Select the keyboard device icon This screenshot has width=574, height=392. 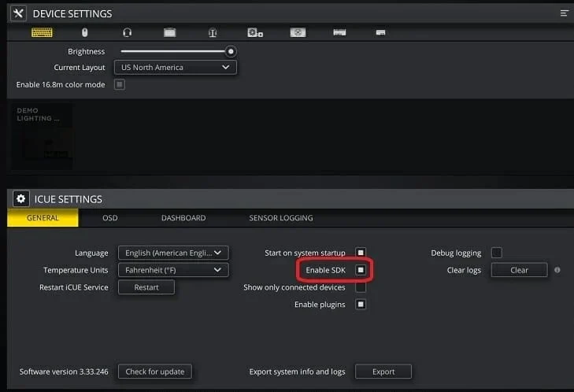click(42, 32)
